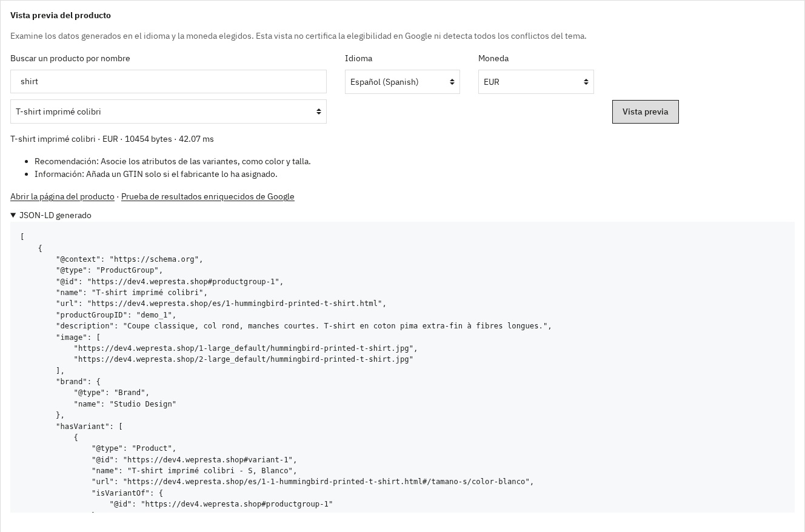This screenshot has height=532, width=805.
Task: Click the Vista previa button
Action: click(646, 111)
